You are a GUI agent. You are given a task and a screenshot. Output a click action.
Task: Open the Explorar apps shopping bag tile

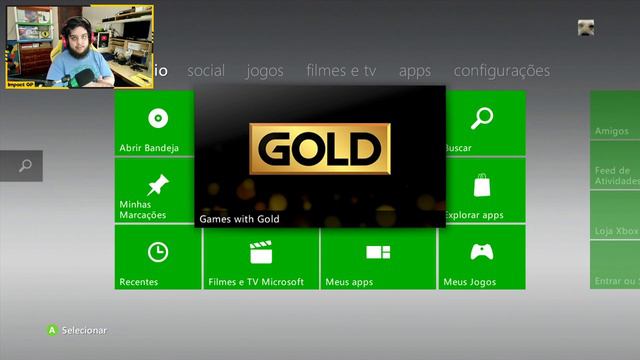[486, 190]
